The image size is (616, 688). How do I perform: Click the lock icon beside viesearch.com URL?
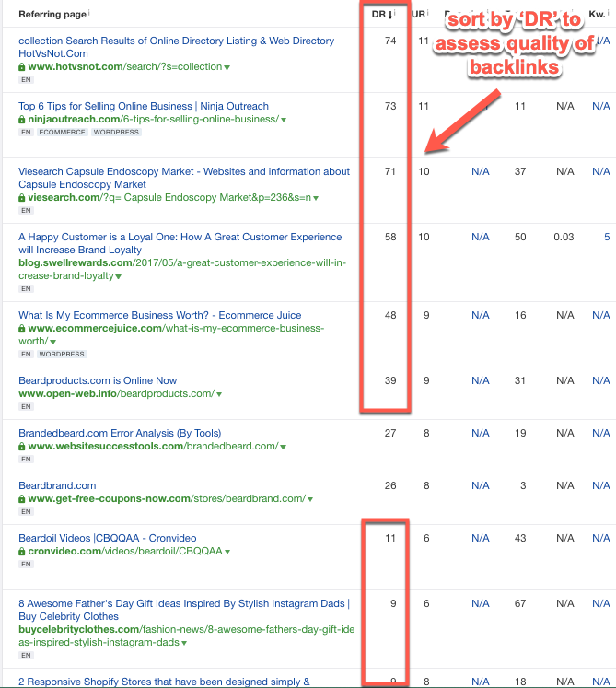(x=22, y=198)
